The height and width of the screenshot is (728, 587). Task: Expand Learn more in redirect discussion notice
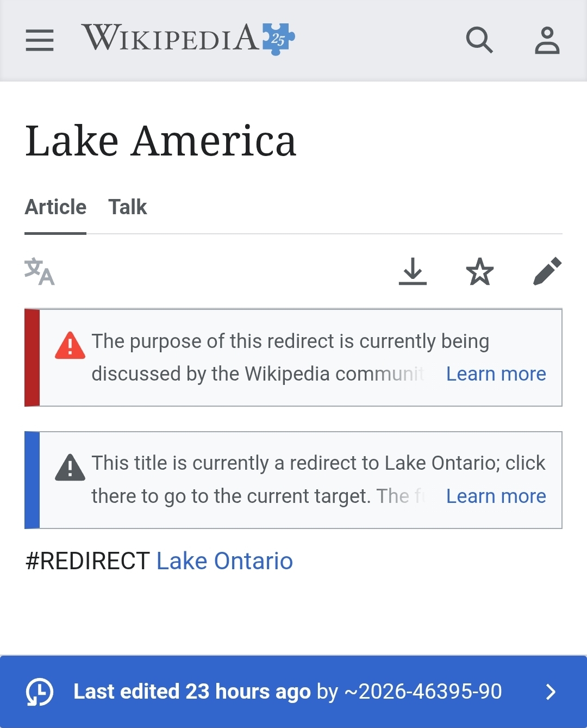point(496,374)
